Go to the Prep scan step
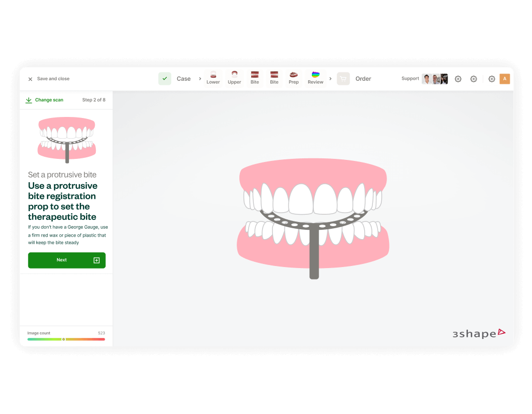Screen dimensions: 532x414 294,78
